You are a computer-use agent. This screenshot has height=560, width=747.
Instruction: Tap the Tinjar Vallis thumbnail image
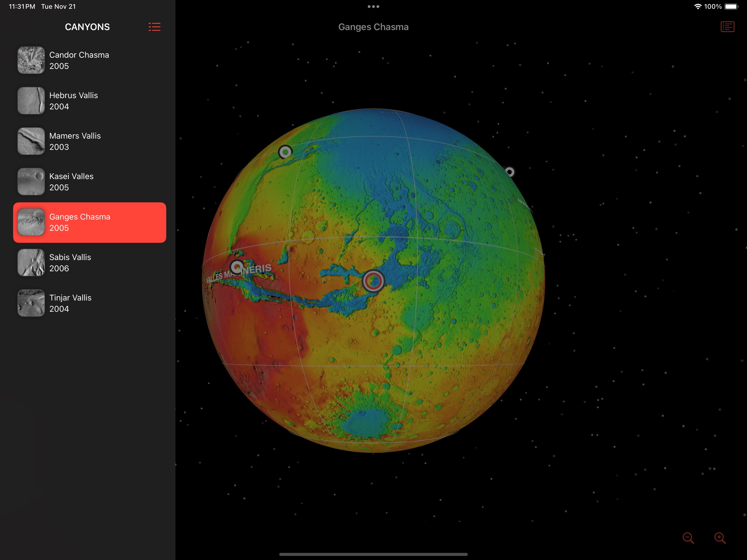[x=31, y=303]
